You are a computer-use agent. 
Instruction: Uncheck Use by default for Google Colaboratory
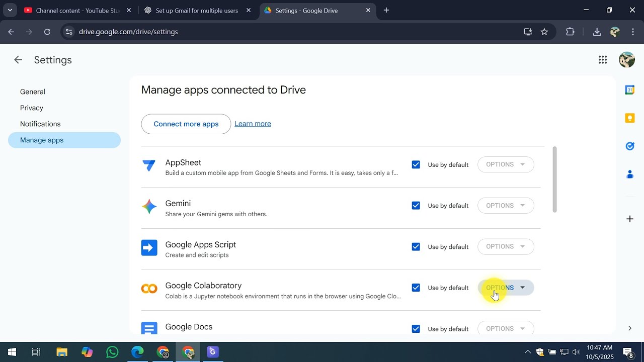pyautogui.click(x=416, y=288)
